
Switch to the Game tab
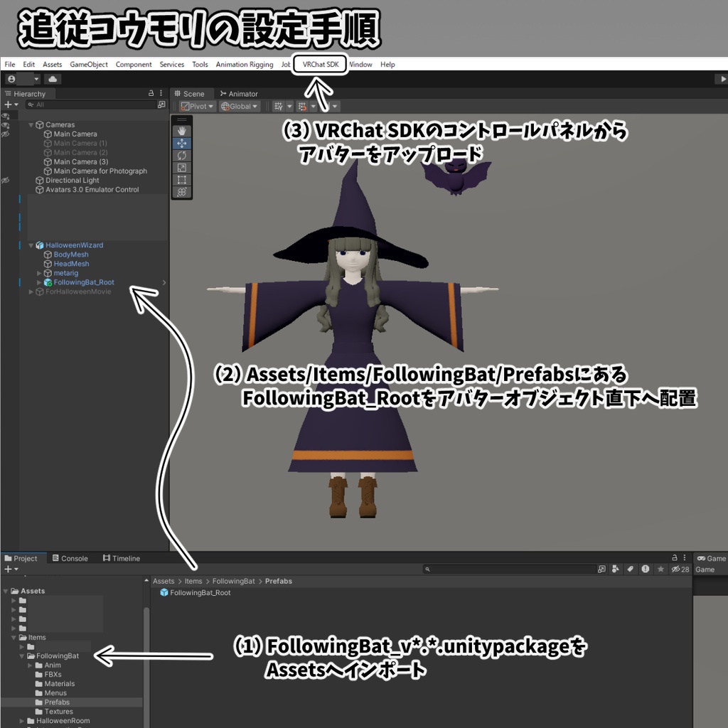pos(711,558)
